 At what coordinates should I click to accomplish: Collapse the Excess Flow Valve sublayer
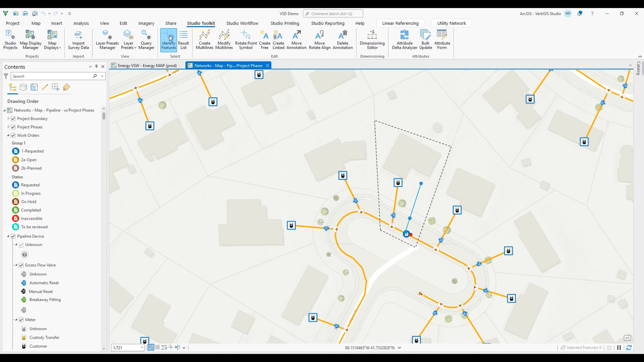16,265
